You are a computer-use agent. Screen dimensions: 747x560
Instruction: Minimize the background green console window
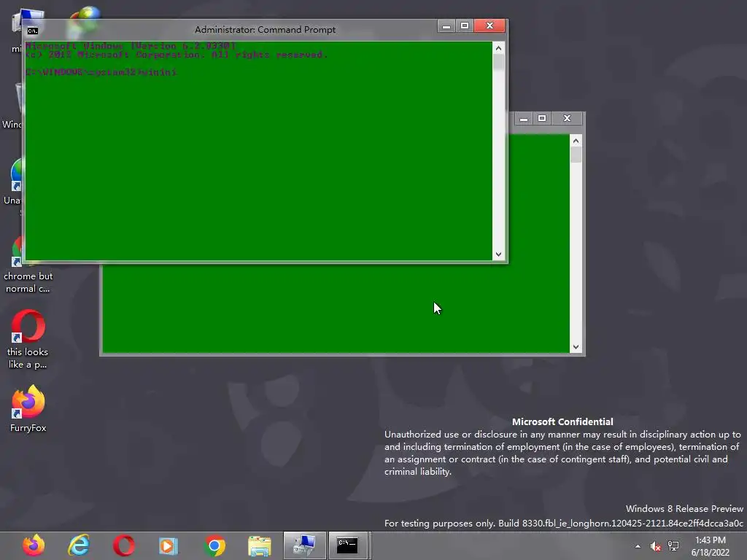click(x=524, y=119)
